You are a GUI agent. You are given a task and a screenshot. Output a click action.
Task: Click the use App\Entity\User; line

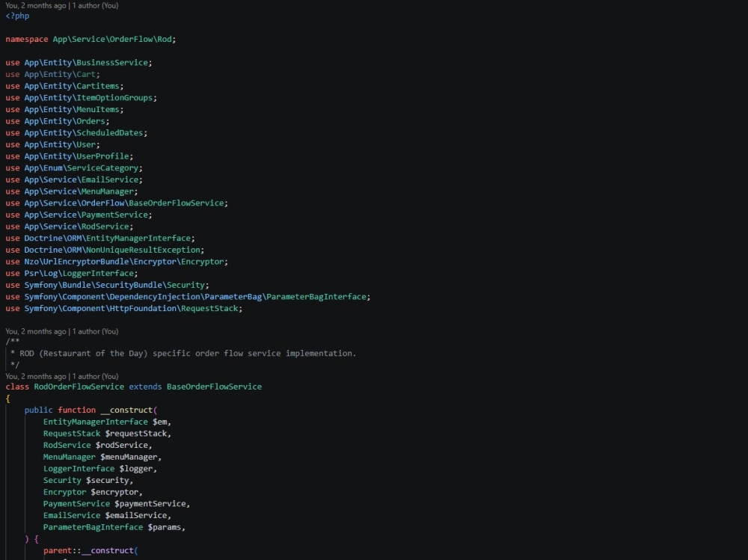coord(52,144)
